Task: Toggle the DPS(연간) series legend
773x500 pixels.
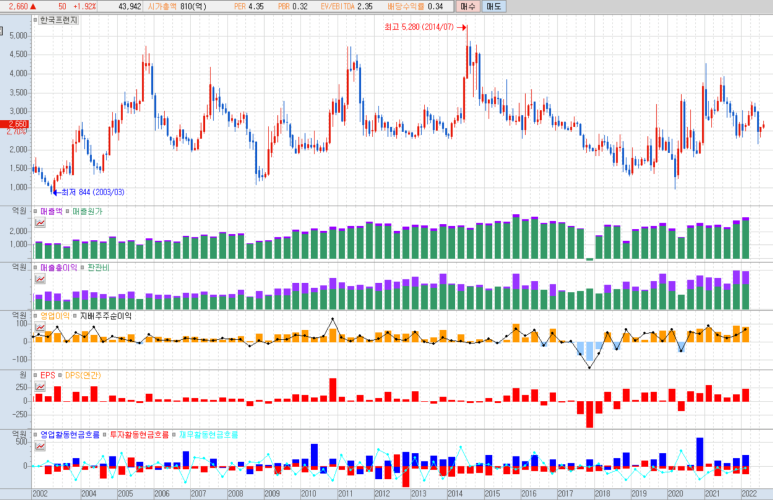Action: coord(80,375)
